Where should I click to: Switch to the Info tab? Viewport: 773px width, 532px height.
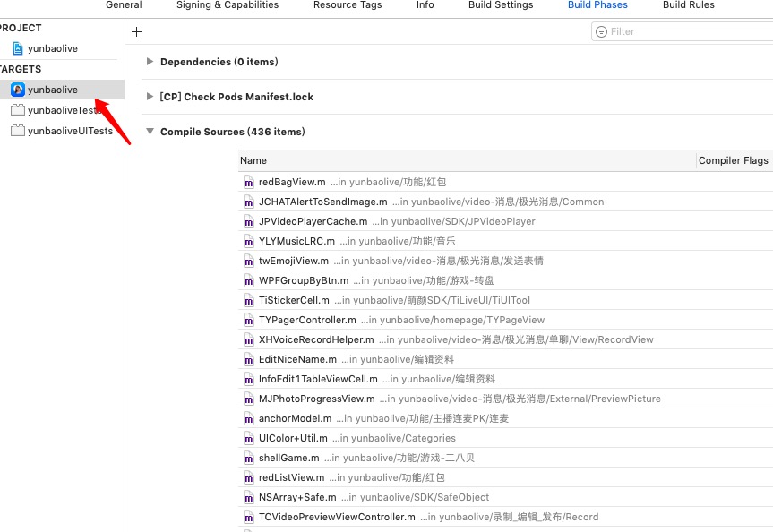425,5
